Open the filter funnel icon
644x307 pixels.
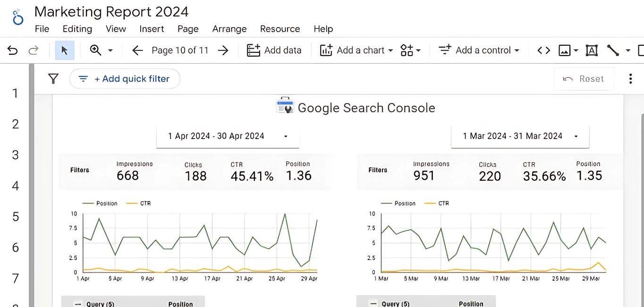click(53, 79)
